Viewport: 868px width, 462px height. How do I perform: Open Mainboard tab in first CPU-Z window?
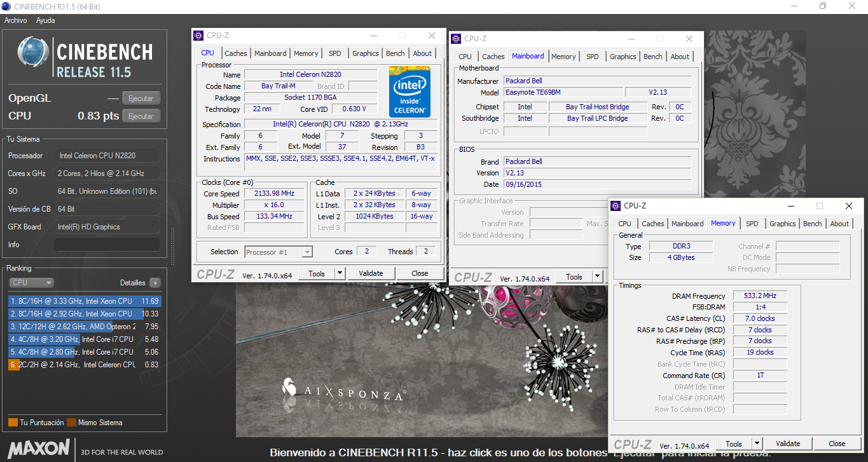pyautogui.click(x=270, y=53)
